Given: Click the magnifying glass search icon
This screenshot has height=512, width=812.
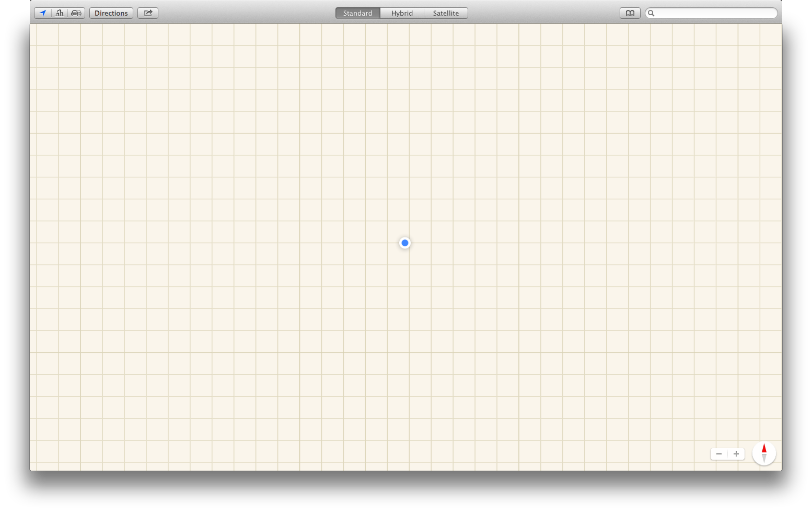Looking at the screenshot, I should pos(651,13).
